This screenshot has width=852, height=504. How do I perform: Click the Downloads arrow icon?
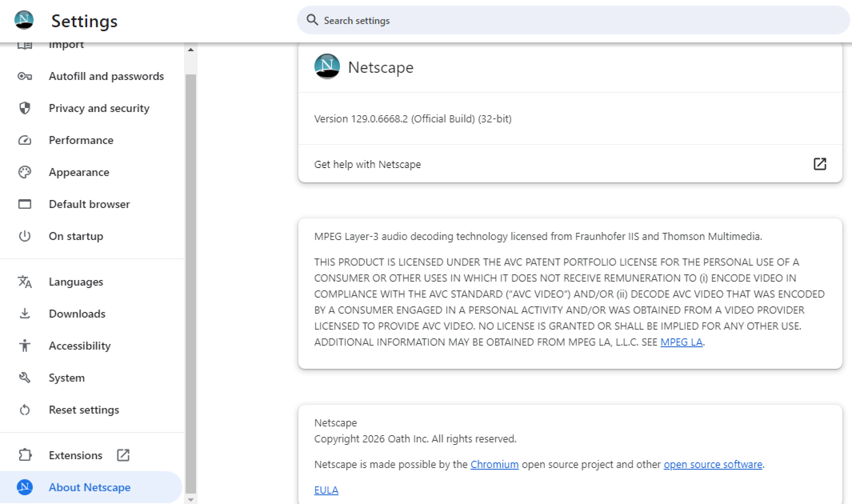[25, 314]
